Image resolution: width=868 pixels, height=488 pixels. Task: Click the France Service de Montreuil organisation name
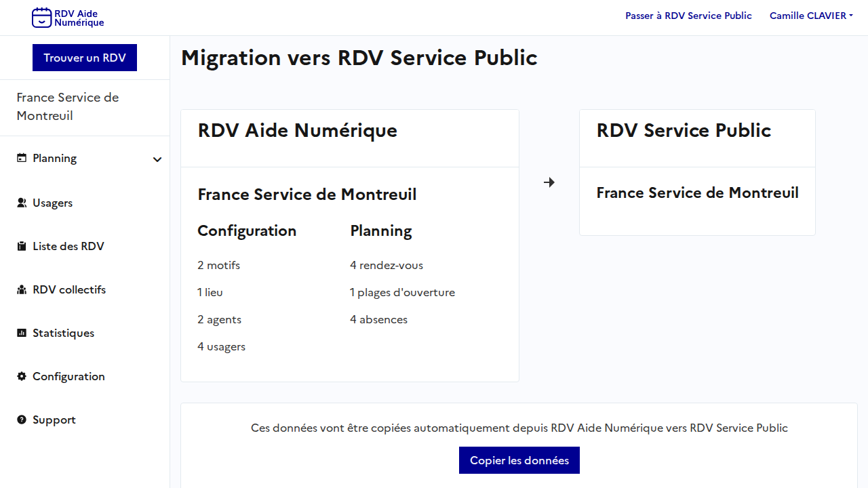68,106
